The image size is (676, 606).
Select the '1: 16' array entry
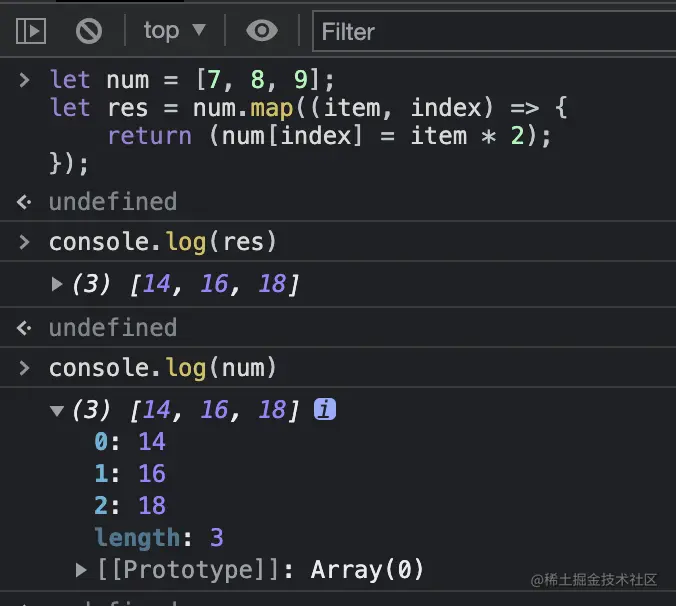click(130, 474)
